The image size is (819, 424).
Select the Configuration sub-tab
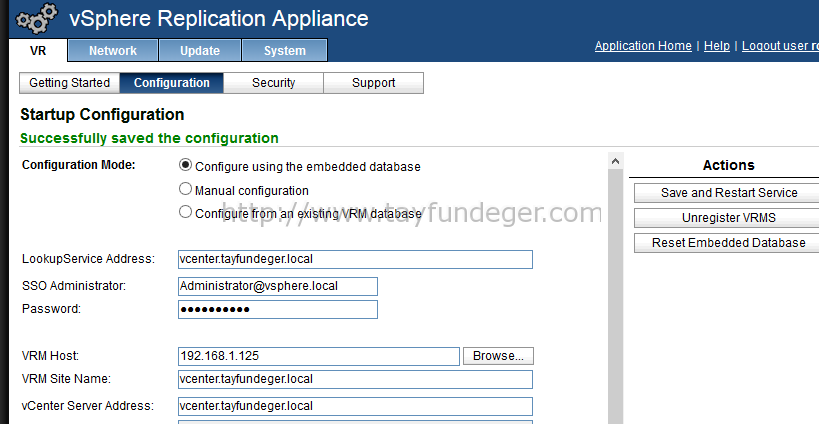(172, 83)
